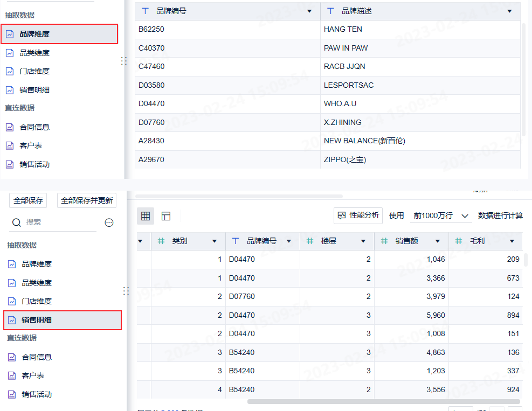
Task: Click the table icon beside upper 销售明细
Action: [x=10, y=90]
